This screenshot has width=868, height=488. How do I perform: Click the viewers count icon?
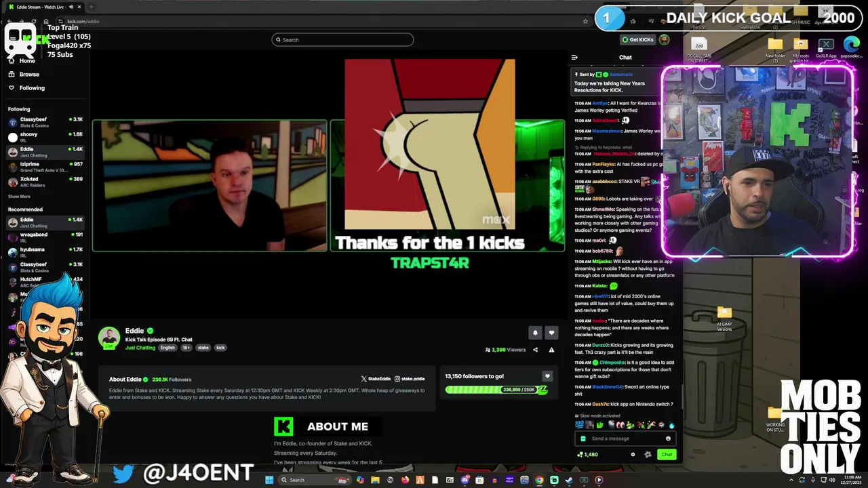pos(488,350)
